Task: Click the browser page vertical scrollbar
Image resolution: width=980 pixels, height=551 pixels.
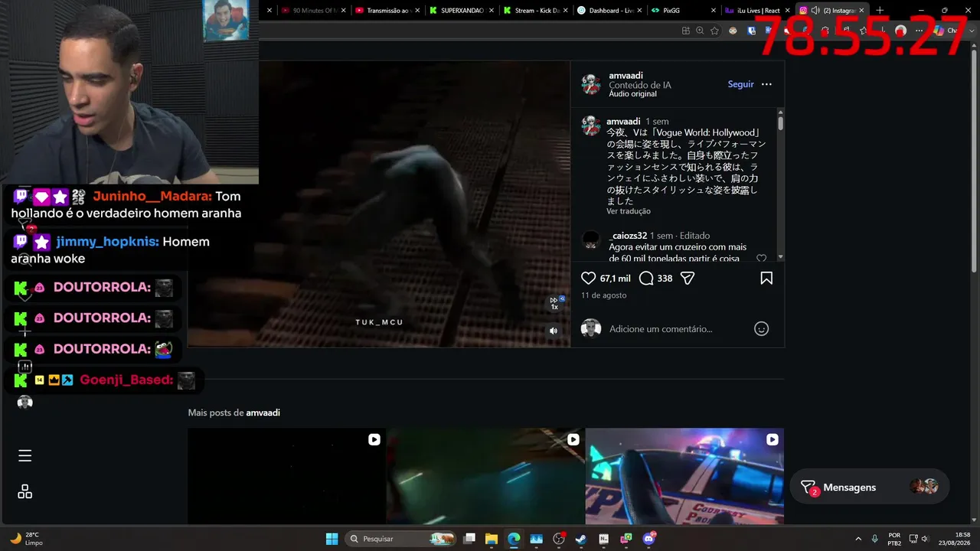Action: pyautogui.click(x=975, y=161)
